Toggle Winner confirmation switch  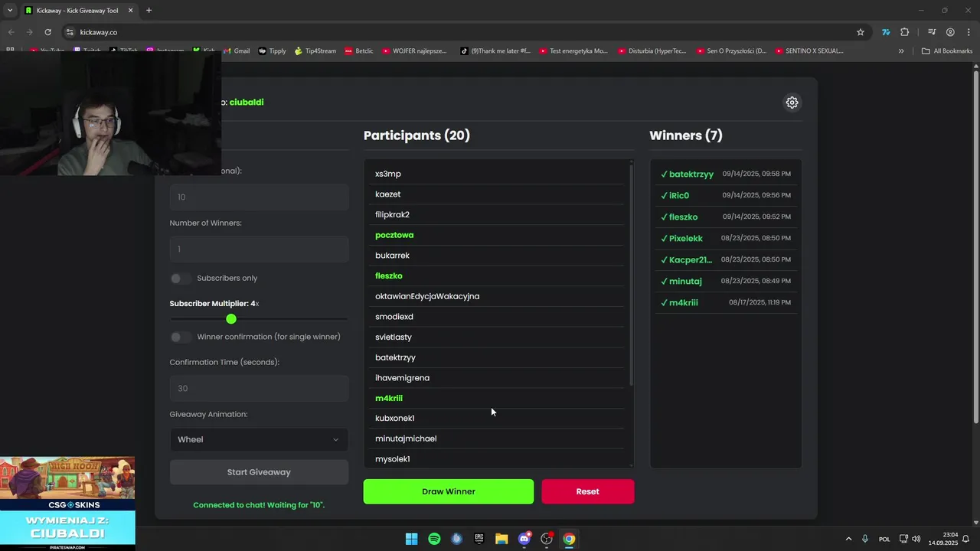(181, 337)
